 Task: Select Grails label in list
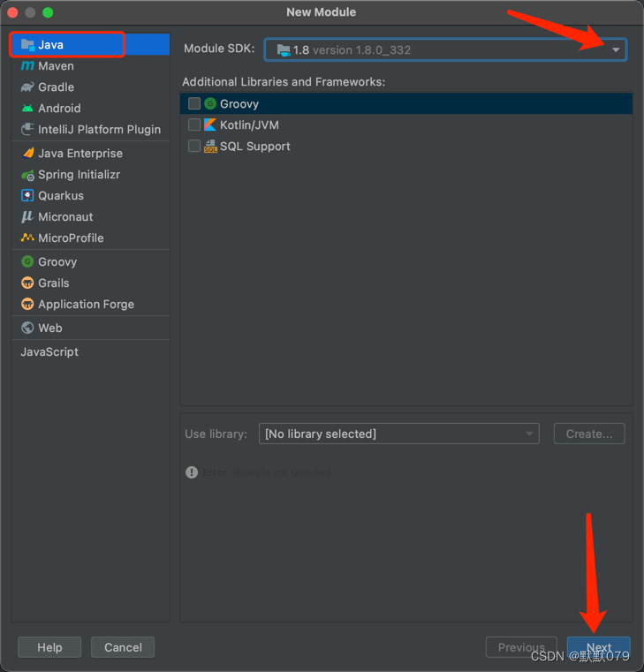(x=54, y=283)
